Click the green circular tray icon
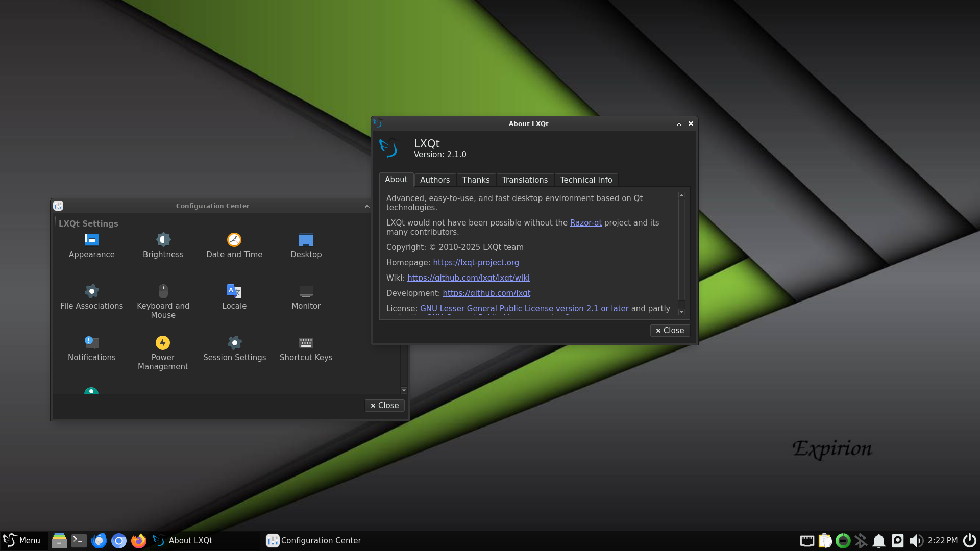This screenshot has width=980, height=551. click(x=843, y=540)
